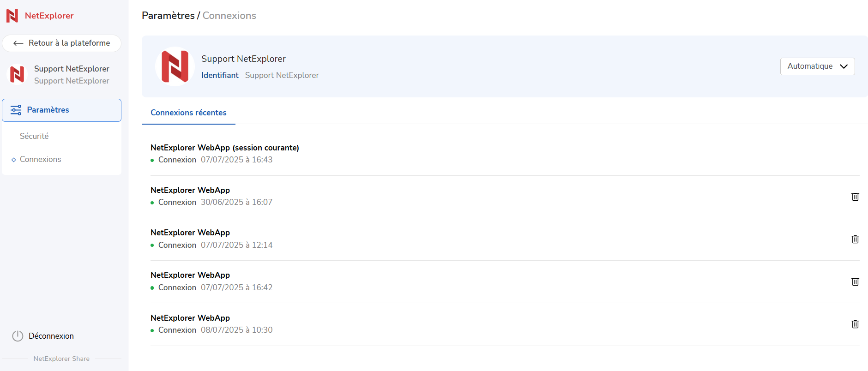The width and height of the screenshot is (868, 371).
Task: Click the Support NetExplorer header title
Action: point(243,59)
